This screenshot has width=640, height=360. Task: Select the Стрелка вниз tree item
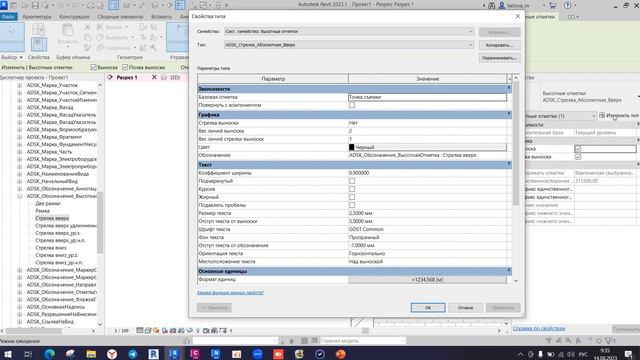click(x=51, y=248)
